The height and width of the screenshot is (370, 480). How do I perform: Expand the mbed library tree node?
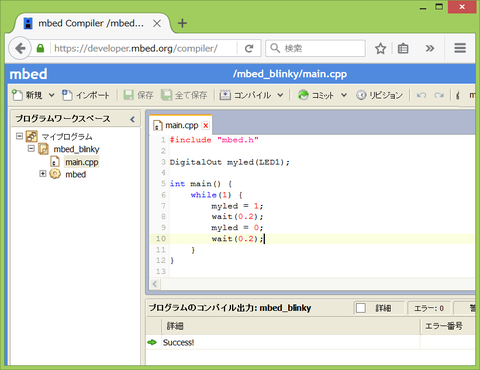coord(43,174)
